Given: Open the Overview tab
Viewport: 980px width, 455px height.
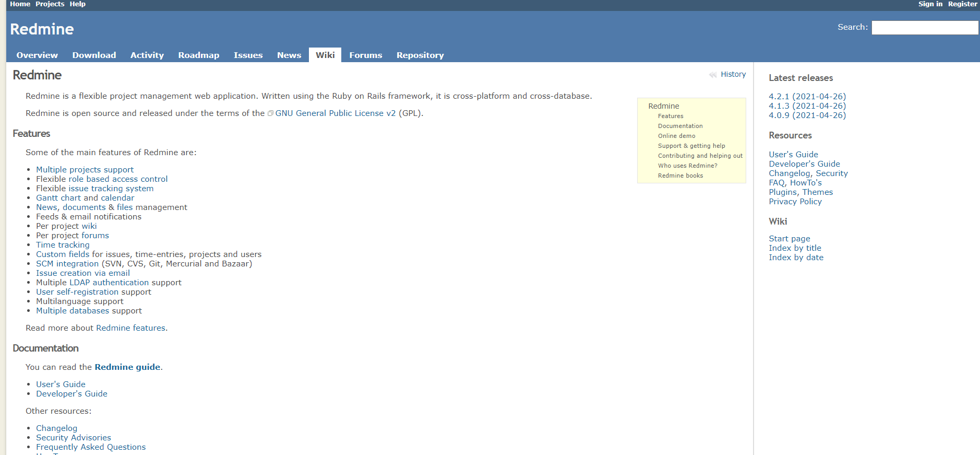Looking at the screenshot, I should pos(37,55).
